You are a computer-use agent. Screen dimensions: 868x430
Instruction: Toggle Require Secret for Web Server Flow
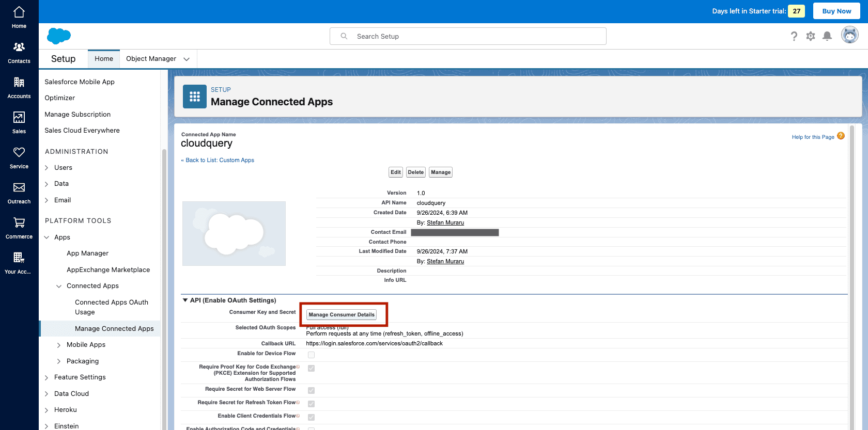[x=311, y=390]
